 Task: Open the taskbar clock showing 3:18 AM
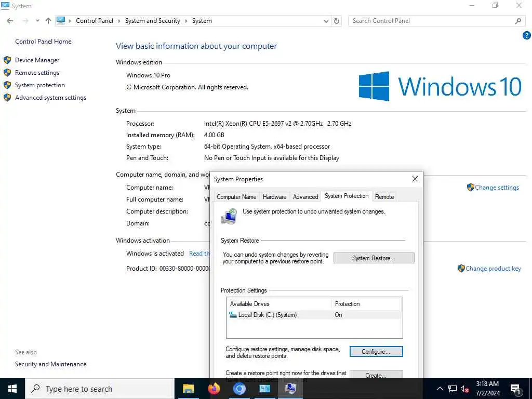click(x=487, y=389)
